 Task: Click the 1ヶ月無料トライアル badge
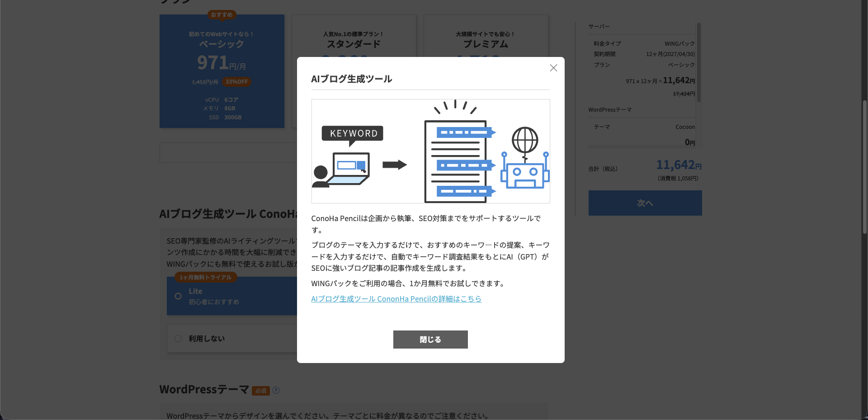[x=206, y=277]
